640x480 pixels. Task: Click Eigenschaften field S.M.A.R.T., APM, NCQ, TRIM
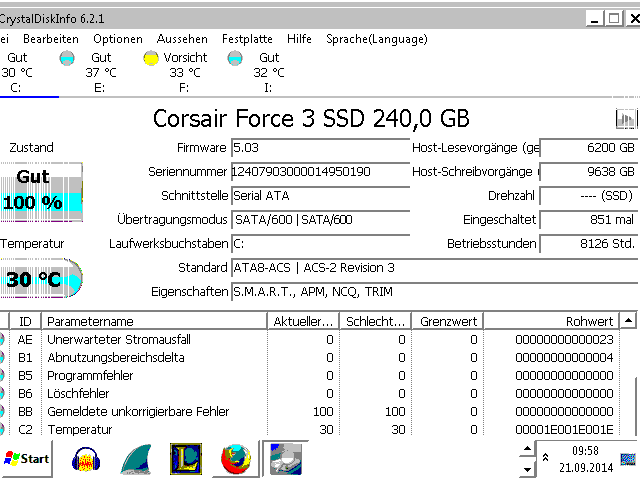point(434,292)
